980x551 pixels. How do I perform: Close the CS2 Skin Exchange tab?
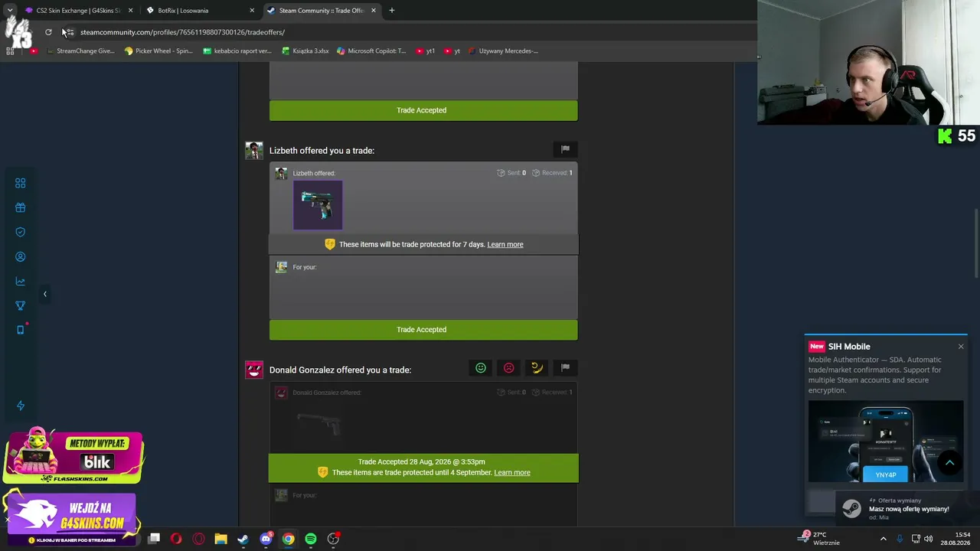(130, 11)
